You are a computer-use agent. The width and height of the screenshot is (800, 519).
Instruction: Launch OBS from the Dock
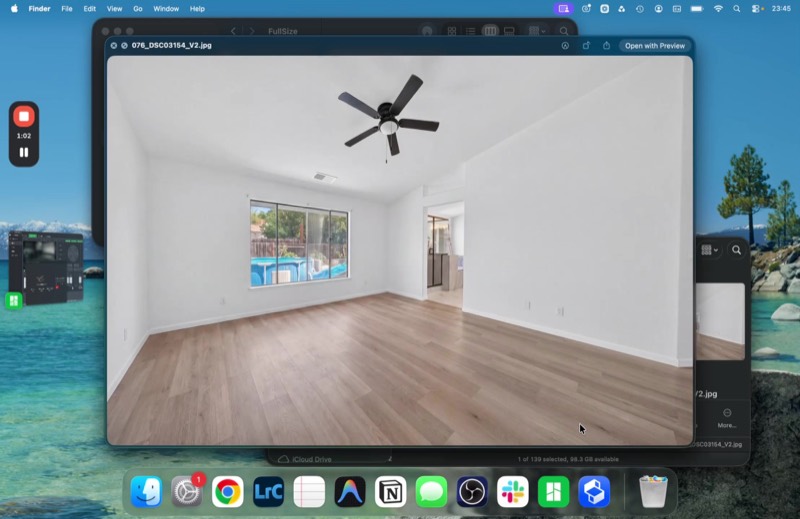(x=472, y=491)
